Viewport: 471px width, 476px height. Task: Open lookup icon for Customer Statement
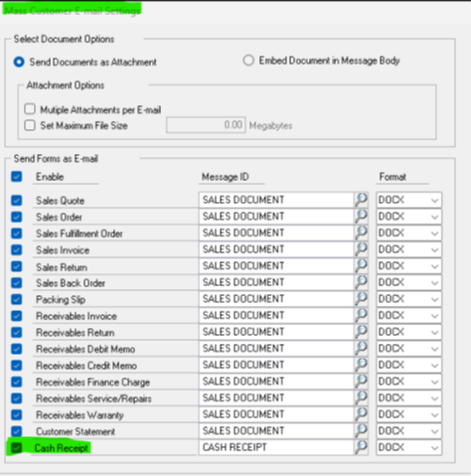coord(361,430)
